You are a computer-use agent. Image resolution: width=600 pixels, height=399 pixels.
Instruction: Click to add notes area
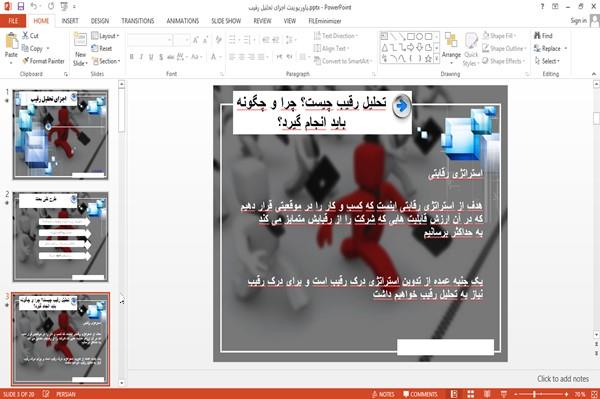tap(562, 379)
